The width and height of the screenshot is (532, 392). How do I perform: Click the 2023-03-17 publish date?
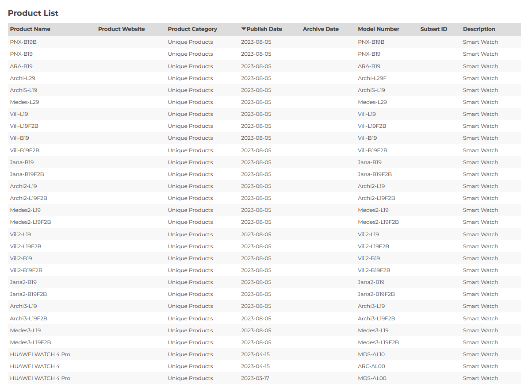255,378
